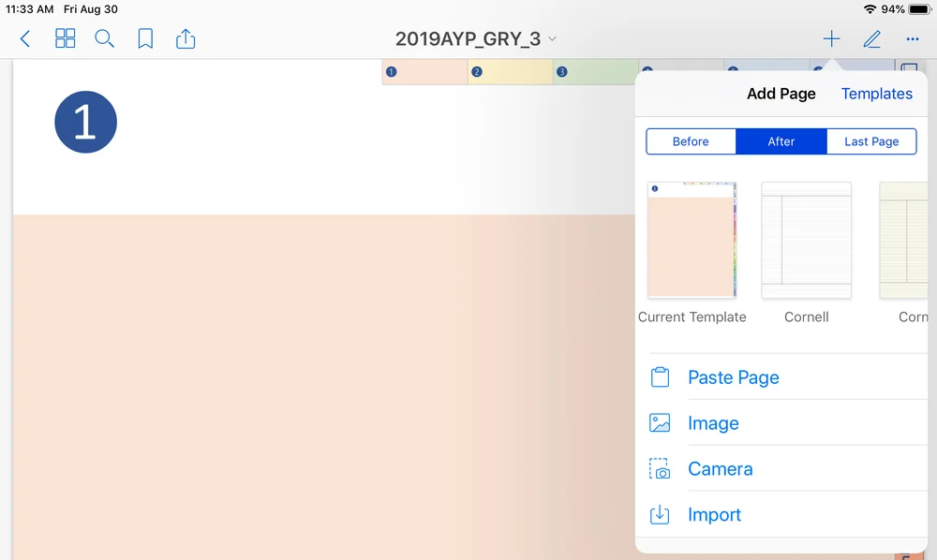Viewport: 937px width, 560px height.
Task: Open the share/export icon
Action: point(185,38)
